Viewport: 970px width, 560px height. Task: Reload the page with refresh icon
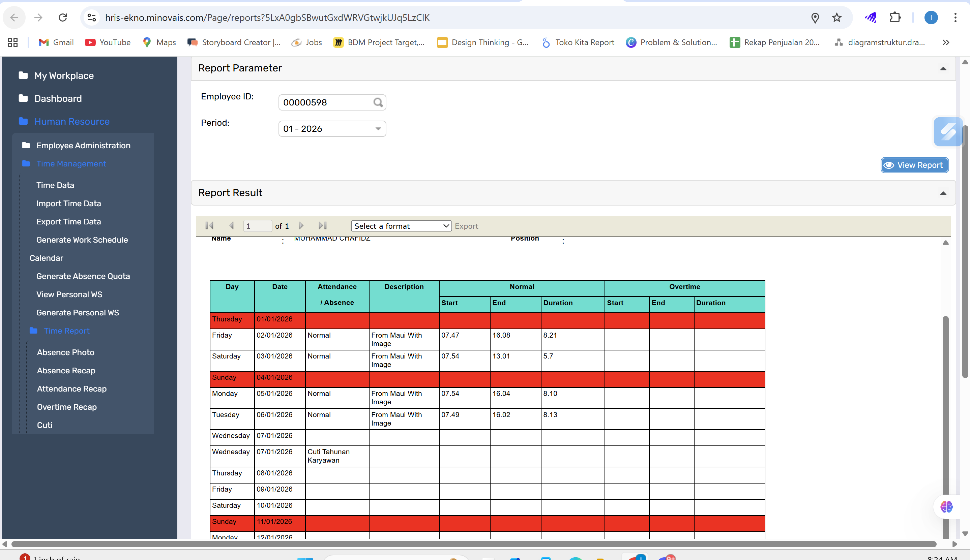(63, 18)
